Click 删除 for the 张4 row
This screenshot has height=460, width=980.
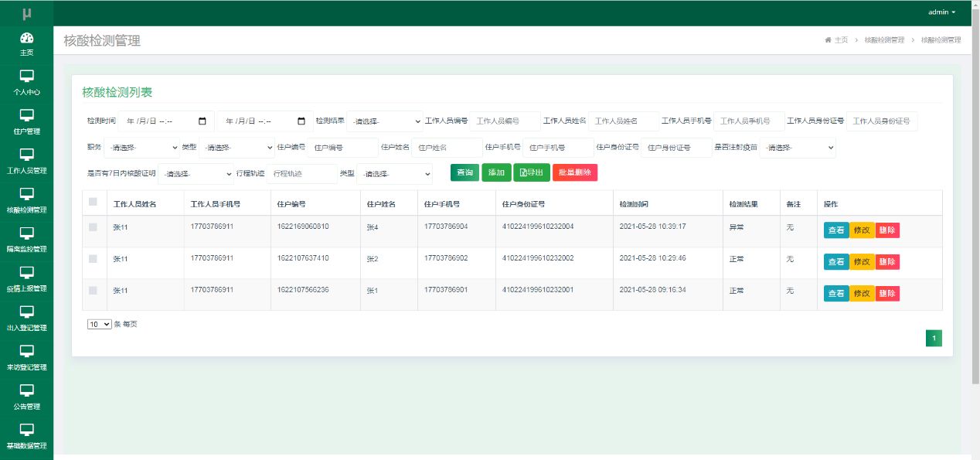click(x=887, y=230)
